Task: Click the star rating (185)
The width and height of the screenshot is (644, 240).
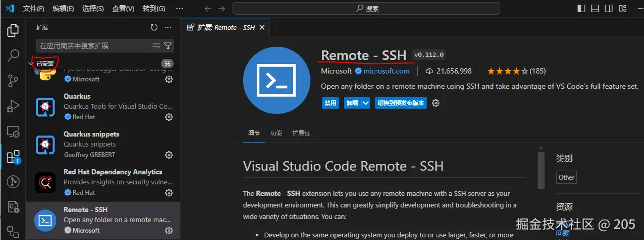Action: point(516,71)
